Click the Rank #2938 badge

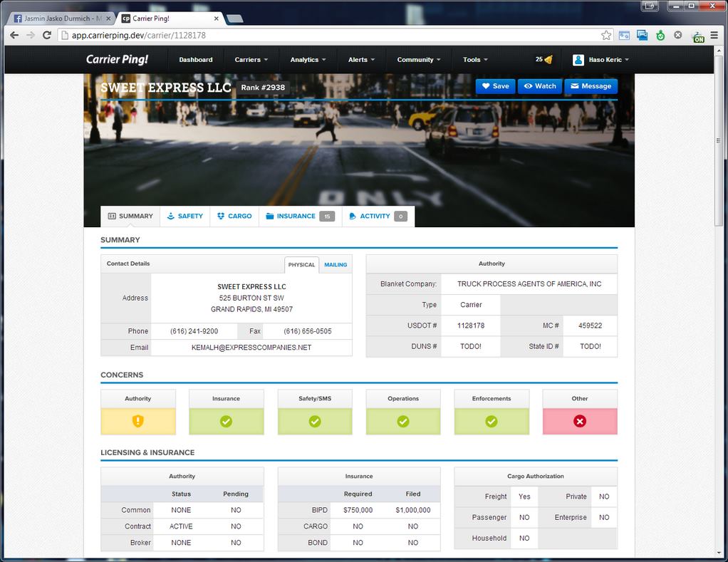pos(263,87)
